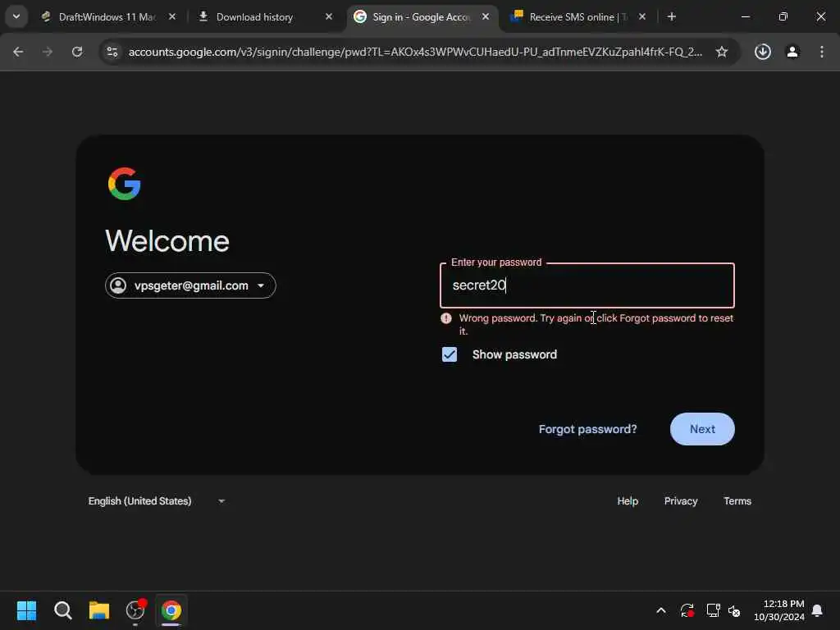Select the Sign in - Google Account tab
Viewport: 840px width, 630px height.
[422, 17]
